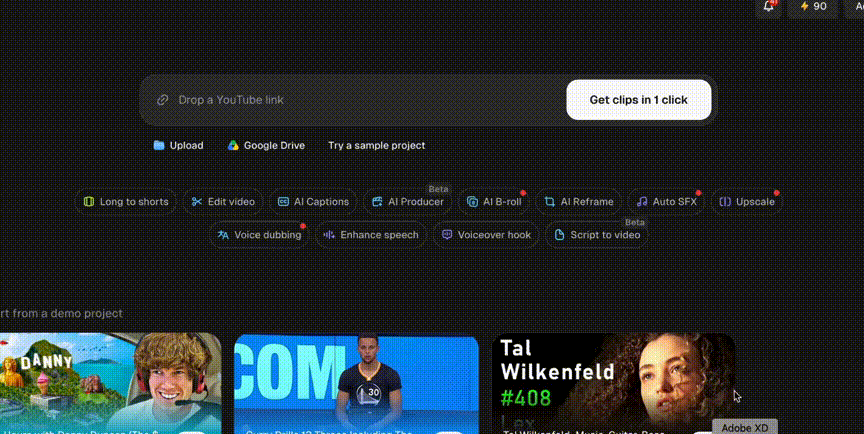The height and width of the screenshot is (434, 864).
Task: Open the Danny Duncan demo project thumbnail
Action: click(x=110, y=383)
